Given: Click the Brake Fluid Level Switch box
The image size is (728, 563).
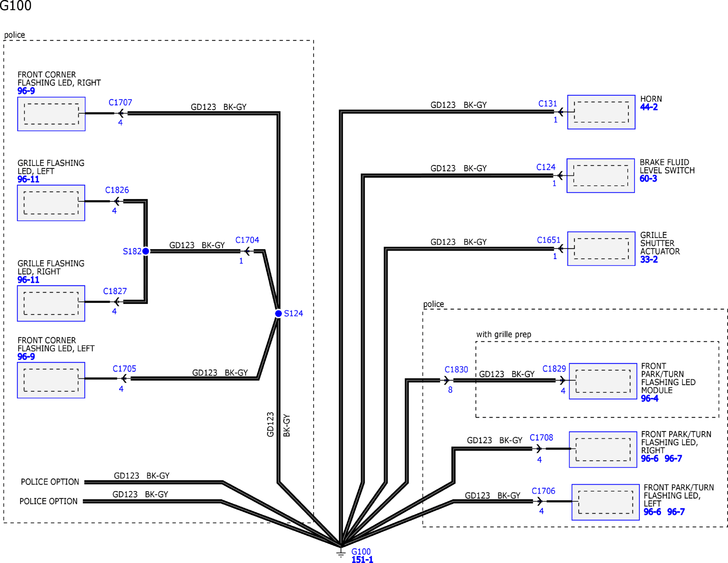Looking at the screenshot, I should point(601,176).
